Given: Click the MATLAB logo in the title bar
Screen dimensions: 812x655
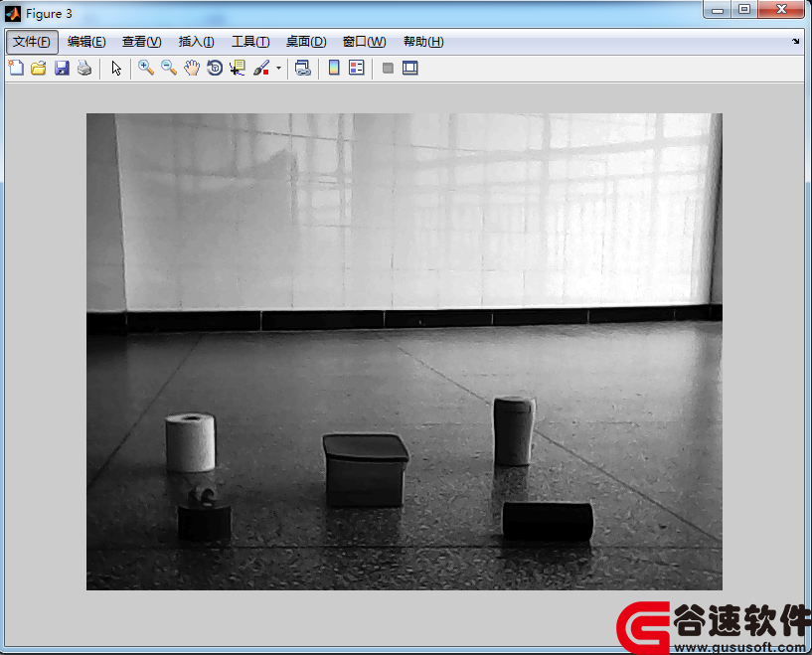Looking at the screenshot, I should [13, 14].
